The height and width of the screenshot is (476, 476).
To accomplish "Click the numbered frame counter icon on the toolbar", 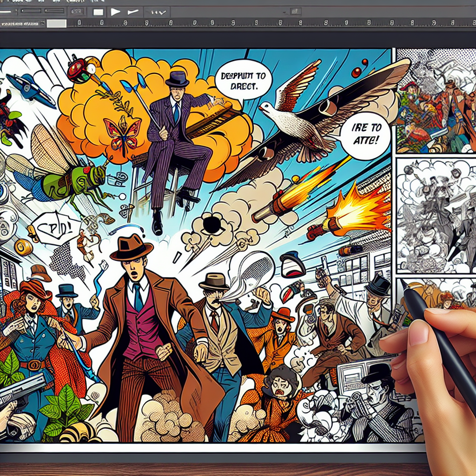I will pos(77,12).
